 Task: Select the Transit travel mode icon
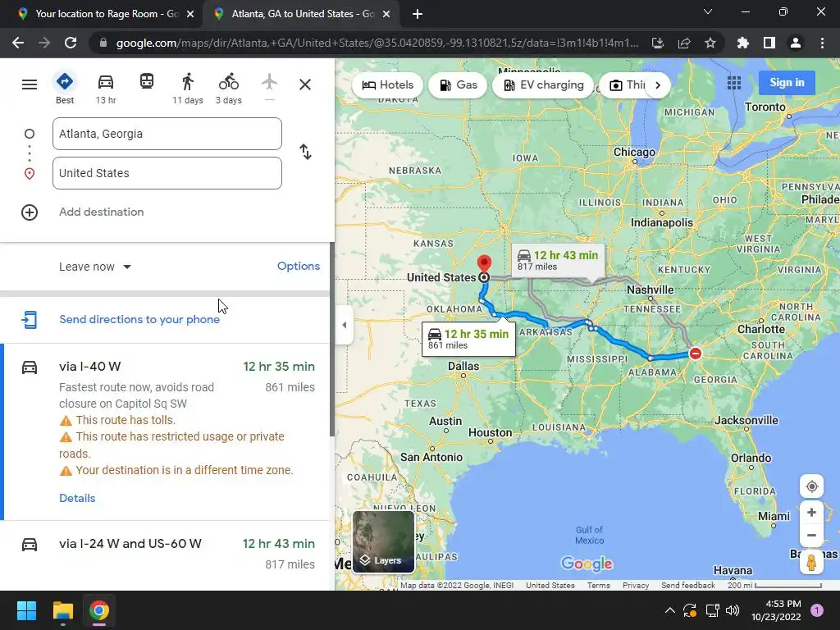[x=147, y=82]
